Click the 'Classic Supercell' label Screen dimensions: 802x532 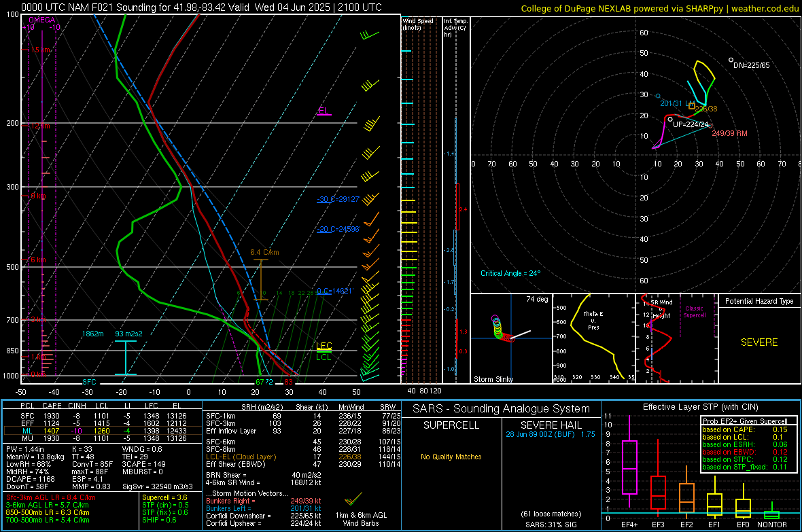(694, 312)
